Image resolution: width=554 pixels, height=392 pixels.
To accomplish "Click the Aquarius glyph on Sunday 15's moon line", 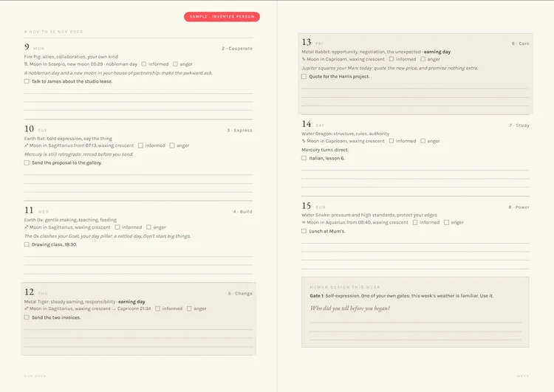I will pyautogui.click(x=303, y=222).
